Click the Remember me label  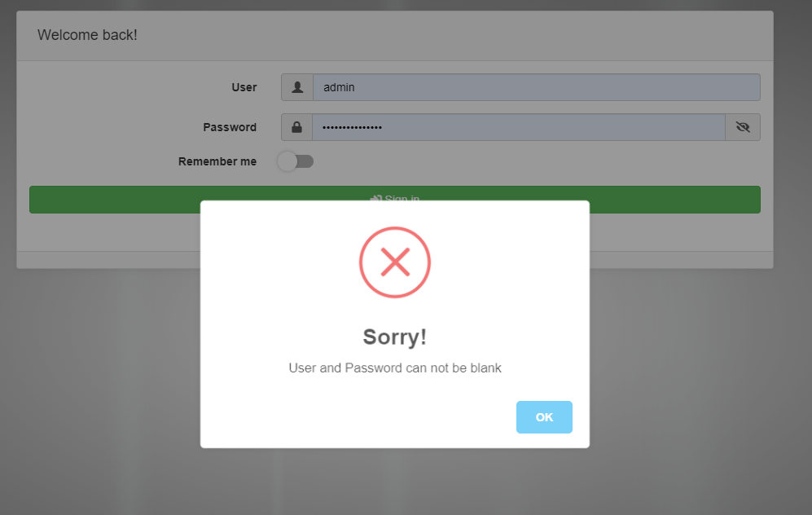tap(217, 161)
